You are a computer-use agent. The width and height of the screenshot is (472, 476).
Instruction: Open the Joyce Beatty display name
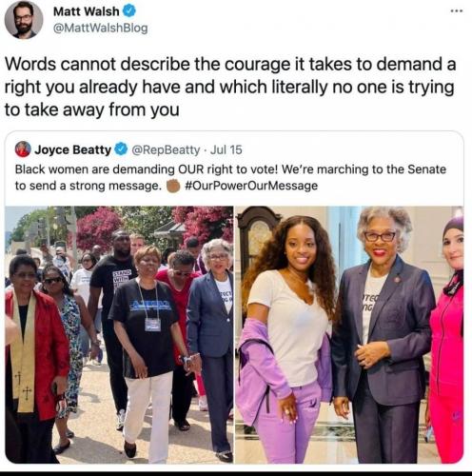(x=72, y=149)
